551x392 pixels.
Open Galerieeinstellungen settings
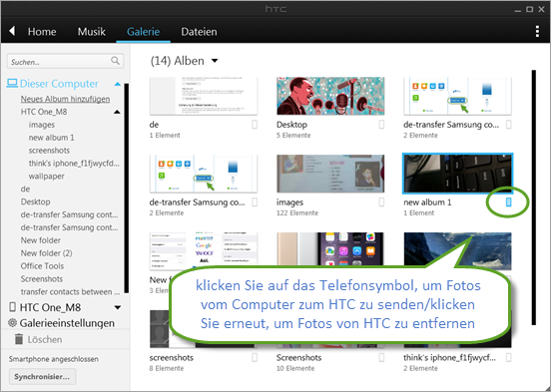coord(67,323)
